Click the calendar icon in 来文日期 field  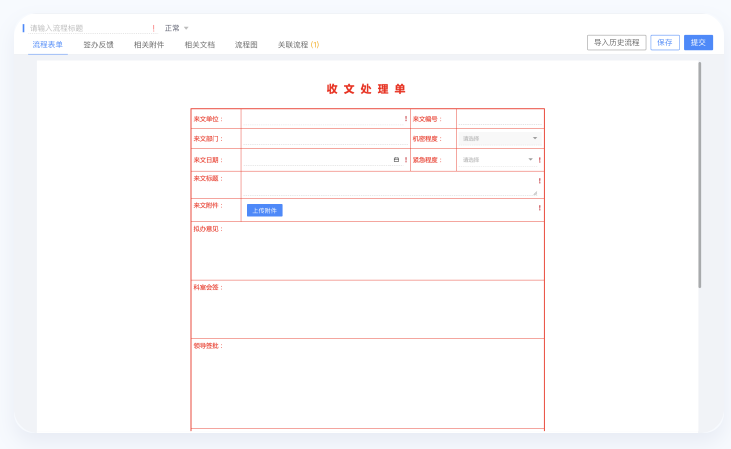(x=396, y=160)
